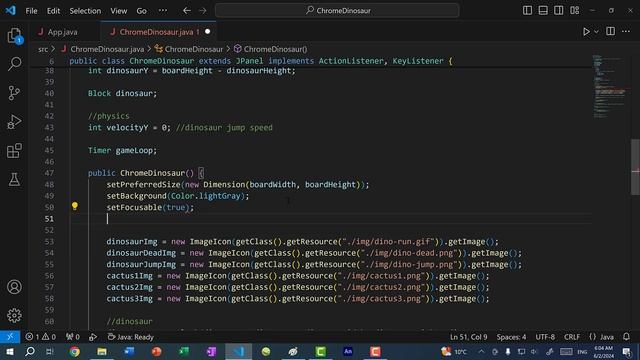Click the Timer gameLoop; line
Image resolution: width=640 pixels, height=360 pixels.
(122, 150)
